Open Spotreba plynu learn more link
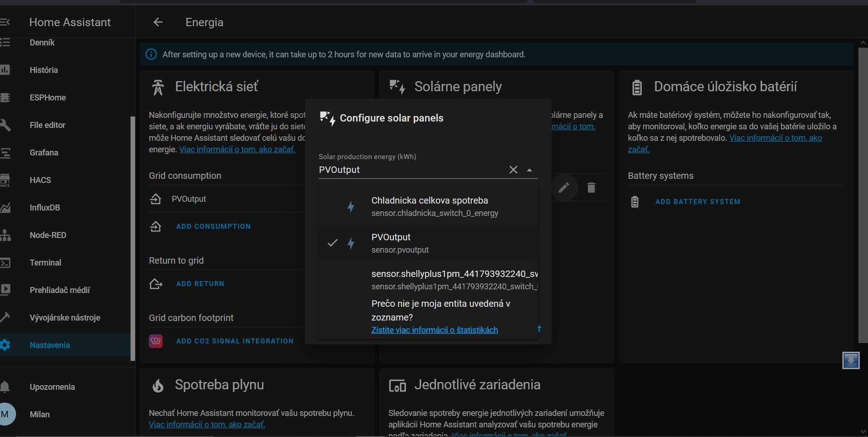Viewport: 868px width, 437px height. click(x=207, y=425)
